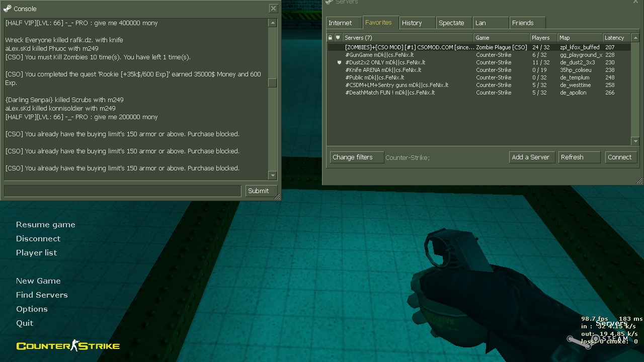
Task: Sort servers by the VAC shield column icon
Action: pyautogui.click(x=338, y=38)
